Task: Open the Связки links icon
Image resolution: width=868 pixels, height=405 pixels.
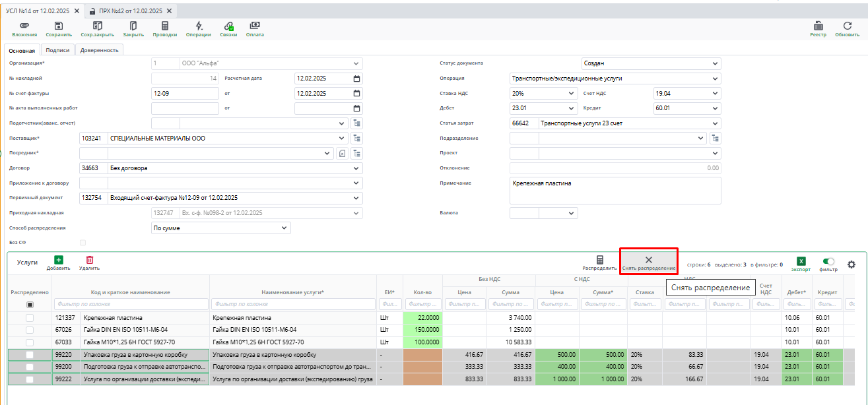Action: (x=228, y=26)
